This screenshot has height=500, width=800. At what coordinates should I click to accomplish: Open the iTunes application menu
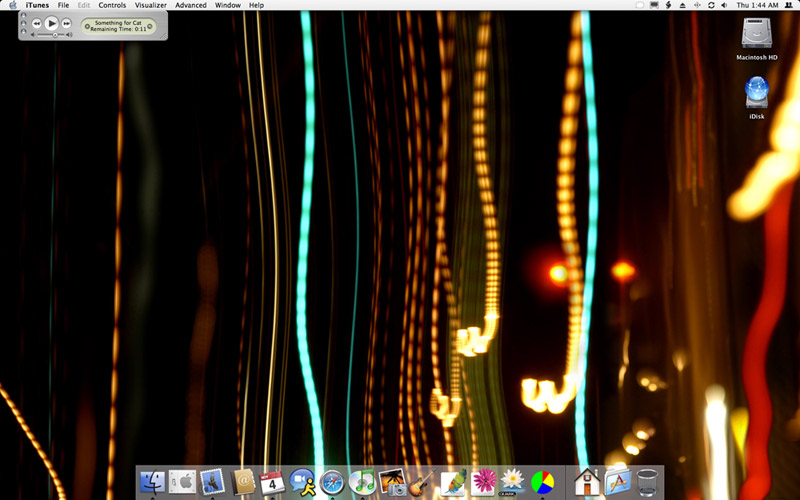pos(37,5)
